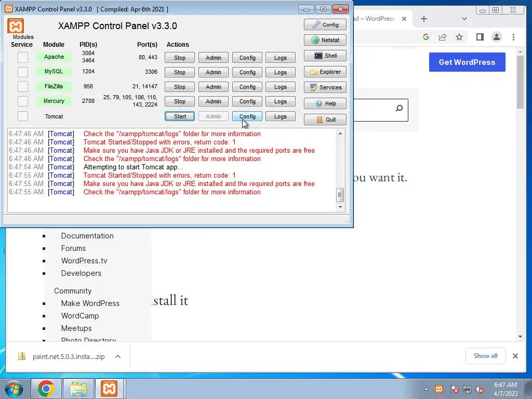Toggle Tomcat service checkbox
Image resolution: width=532 pixels, height=399 pixels.
(x=23, y=116)
